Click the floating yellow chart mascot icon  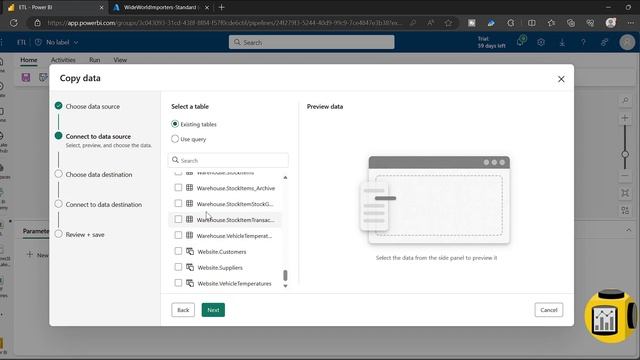609,316
